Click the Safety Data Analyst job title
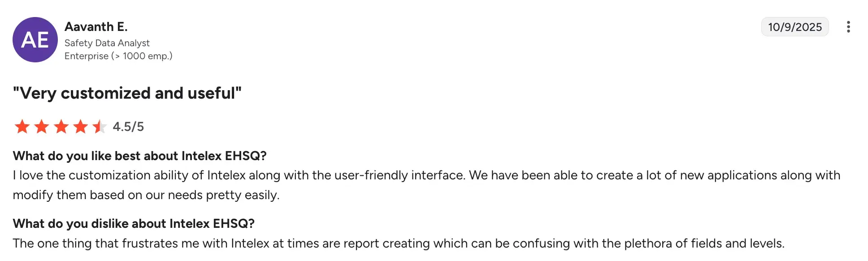Viewport: 868px width, 261px height. pos(107,43)
